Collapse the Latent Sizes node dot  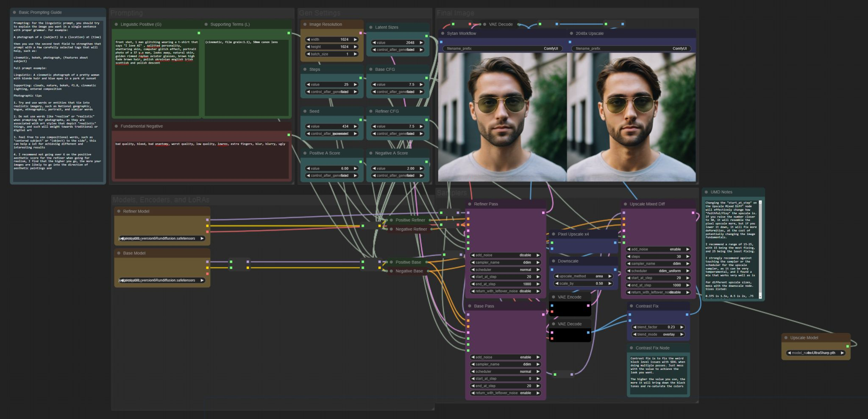[x=370, y=28]
